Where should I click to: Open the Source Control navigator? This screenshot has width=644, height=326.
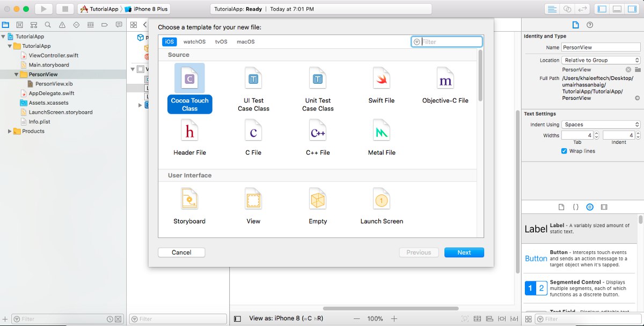click(19, 25)
